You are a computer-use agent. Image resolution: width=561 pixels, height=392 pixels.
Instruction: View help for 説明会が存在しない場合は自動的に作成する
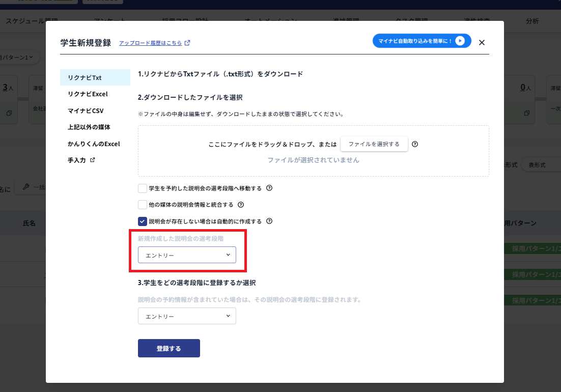[x=270, y=221]
